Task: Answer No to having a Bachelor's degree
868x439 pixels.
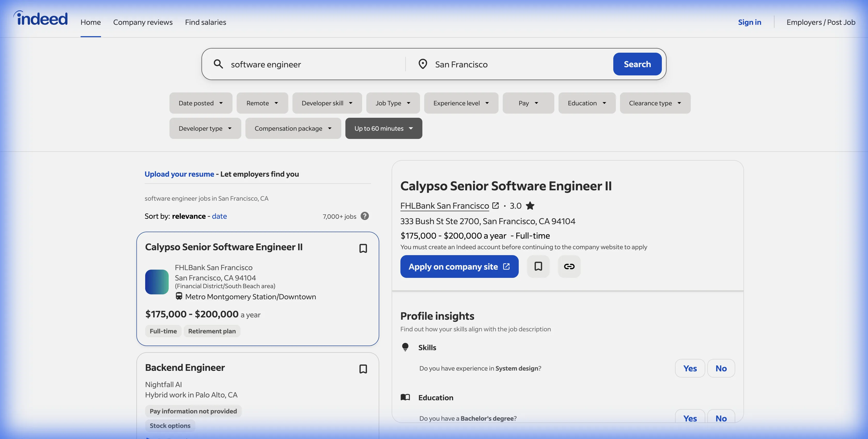Action: pos(721,418)
